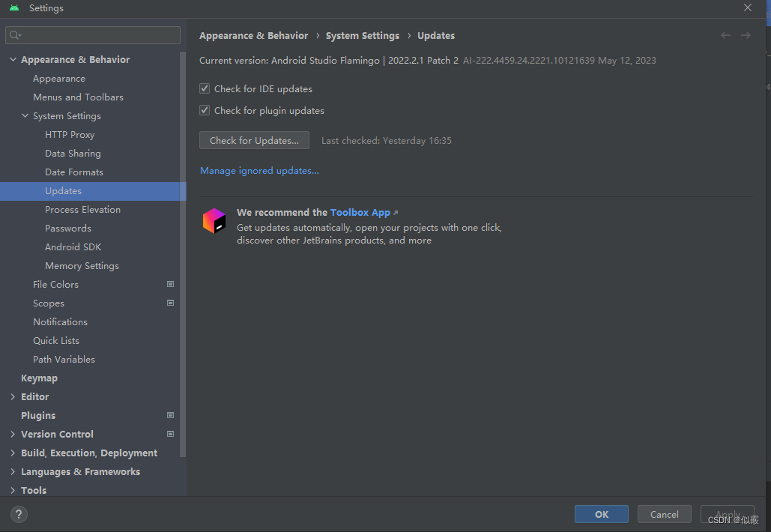Screen dimensions: 771x532
Task: Click the Current version text line
Action: coord(427,61)
